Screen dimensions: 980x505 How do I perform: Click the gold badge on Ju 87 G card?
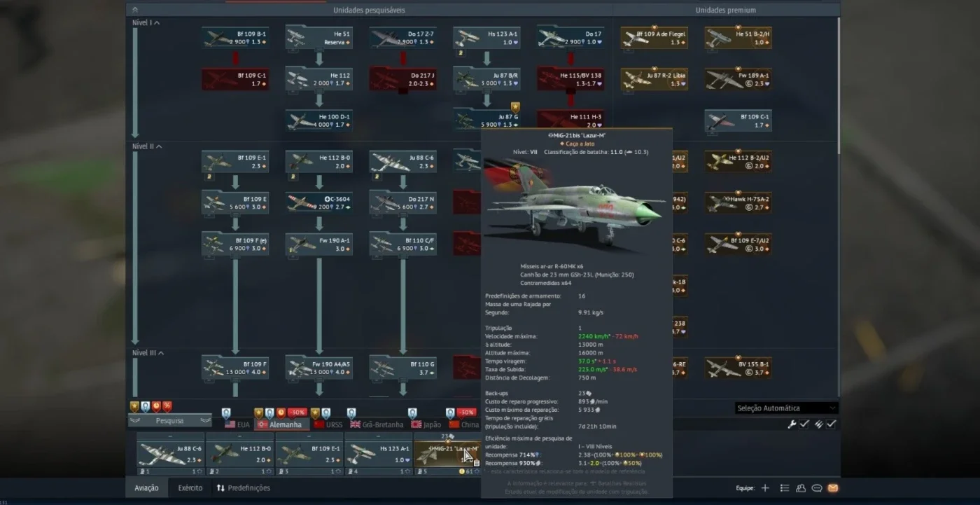515,106
